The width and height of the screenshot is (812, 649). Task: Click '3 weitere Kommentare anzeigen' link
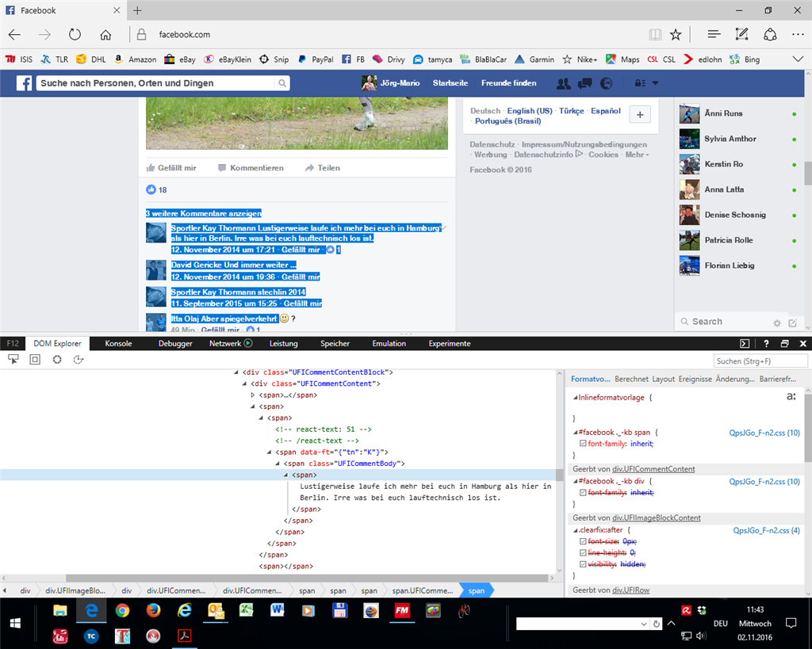tap(204, 213)
